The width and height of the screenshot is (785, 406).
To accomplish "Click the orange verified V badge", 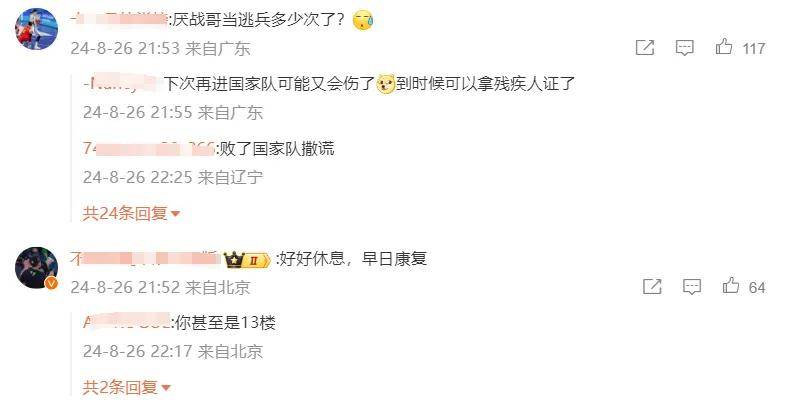I will pos(51,284).
